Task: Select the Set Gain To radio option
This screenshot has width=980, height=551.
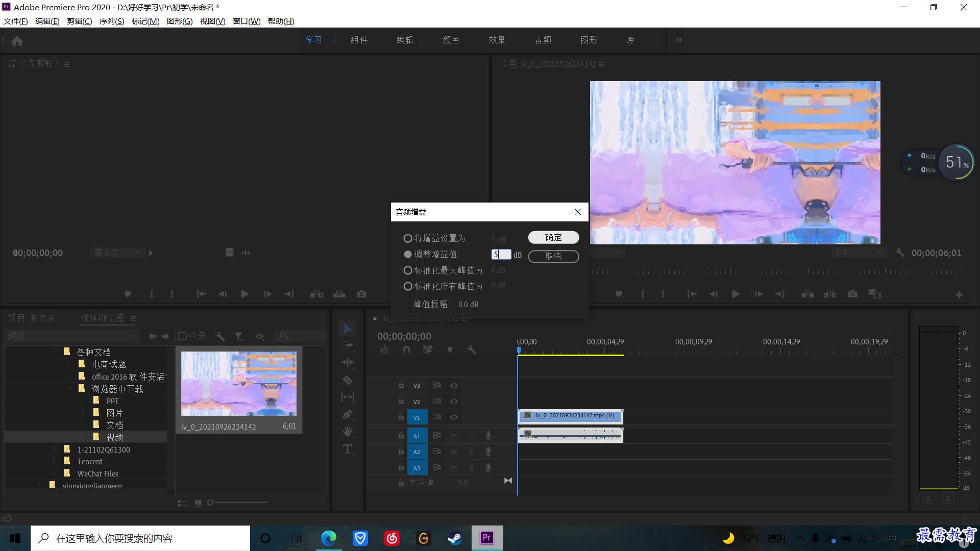Action: tap(408, 238)
